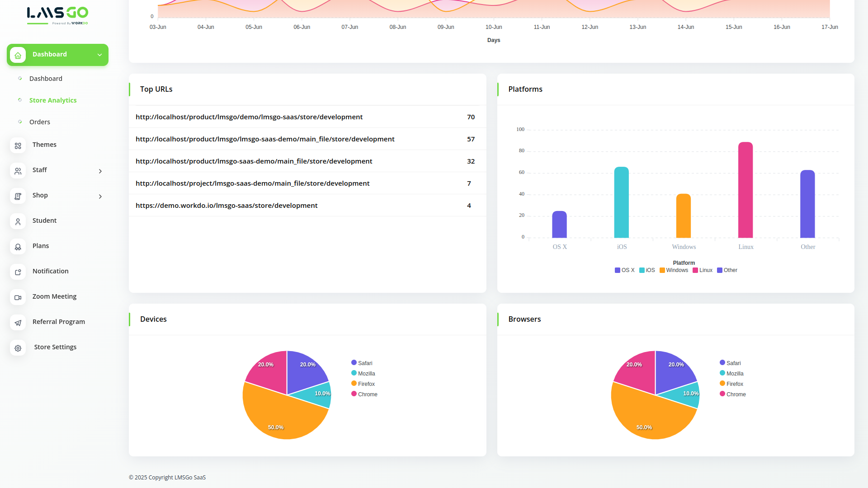Toggle Linux series in Platform legend
This screenshot has width=868, height=488.
coord(703,270)
